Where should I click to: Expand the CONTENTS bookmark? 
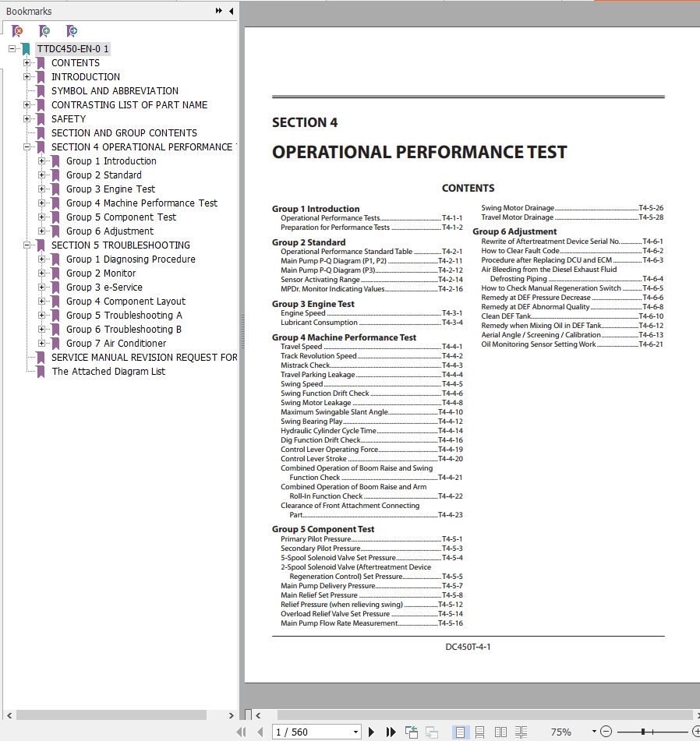(27, 63)
